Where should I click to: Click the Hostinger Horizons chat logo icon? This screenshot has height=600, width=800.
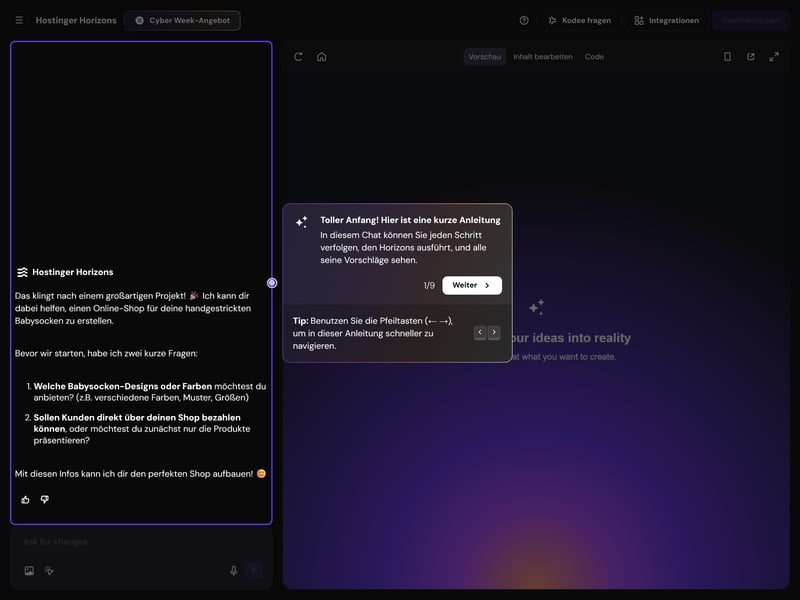(x=22, y=272)
